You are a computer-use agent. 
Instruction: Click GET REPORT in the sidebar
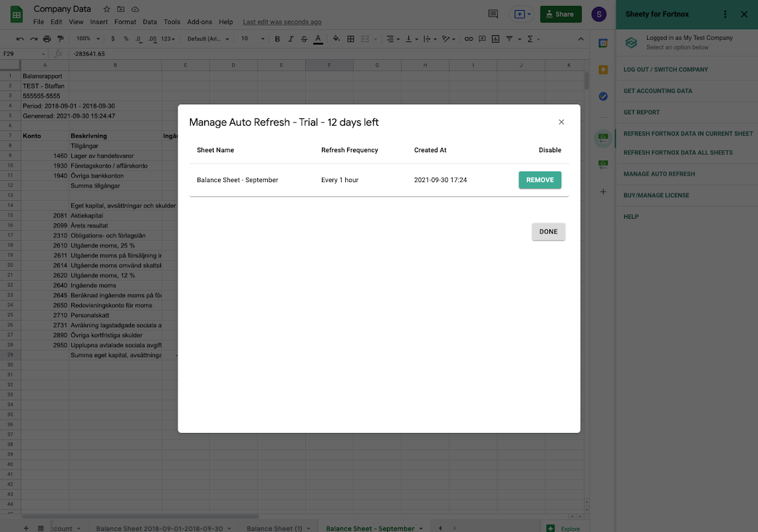click(642, 112)
